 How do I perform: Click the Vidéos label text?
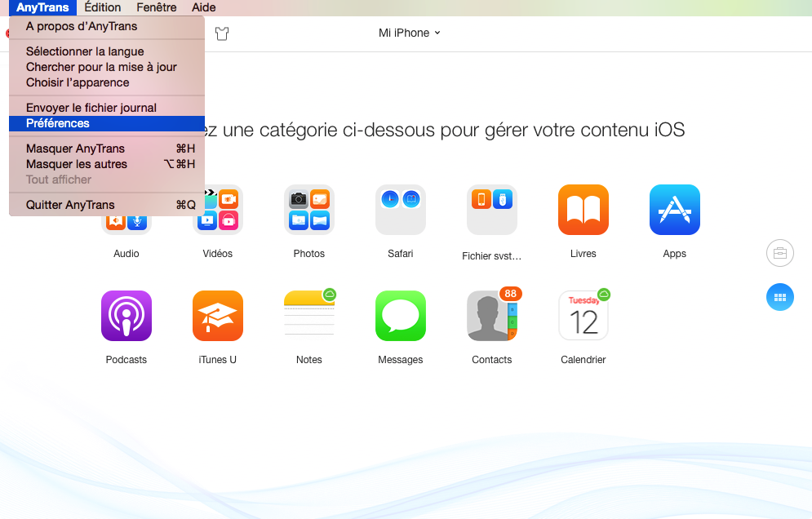[218, 254]
